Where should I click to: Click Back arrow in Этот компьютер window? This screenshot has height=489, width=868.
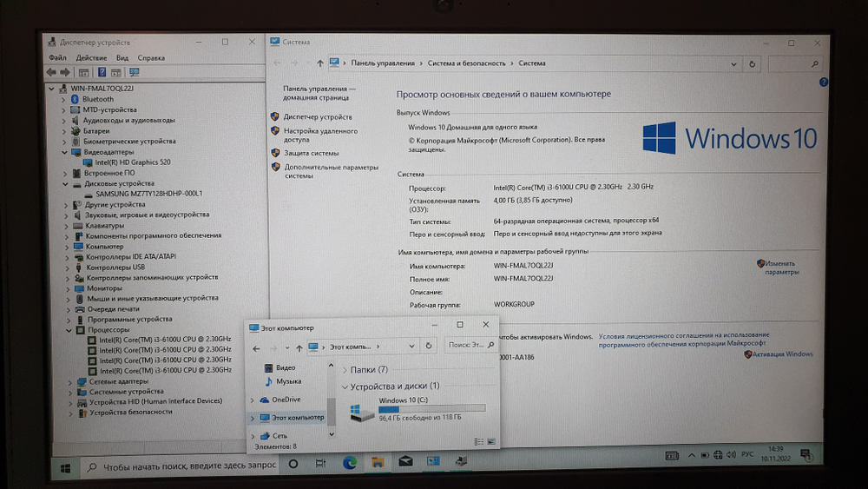click(256, 348)
